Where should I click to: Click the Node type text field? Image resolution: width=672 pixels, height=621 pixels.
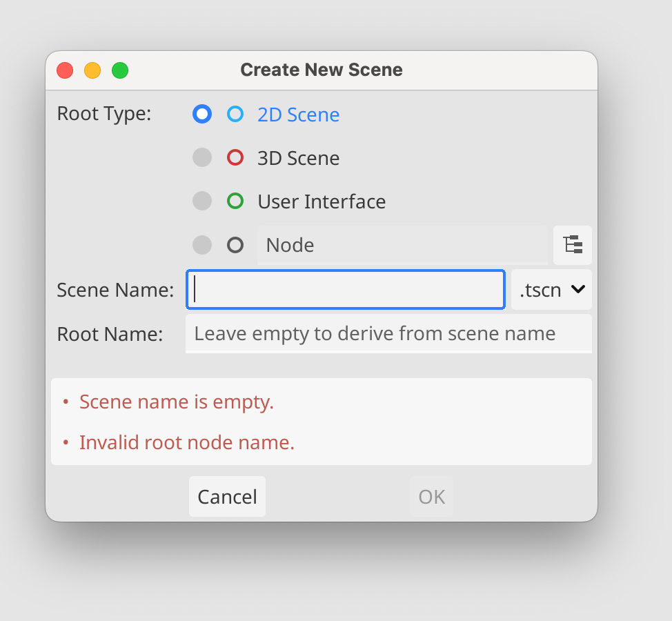(x=402, y=245)
